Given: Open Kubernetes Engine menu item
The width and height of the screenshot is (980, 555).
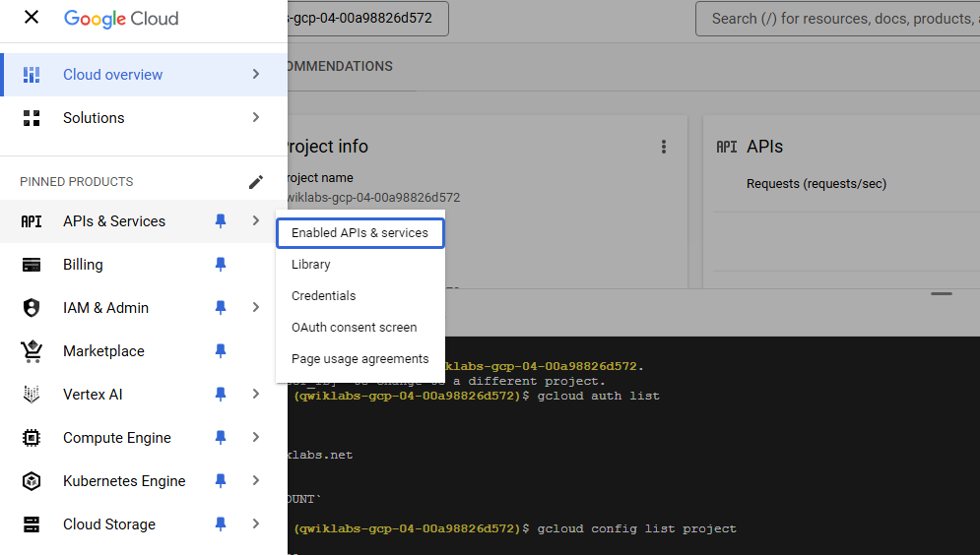Looking at the screenshot, I should point(144,481).
